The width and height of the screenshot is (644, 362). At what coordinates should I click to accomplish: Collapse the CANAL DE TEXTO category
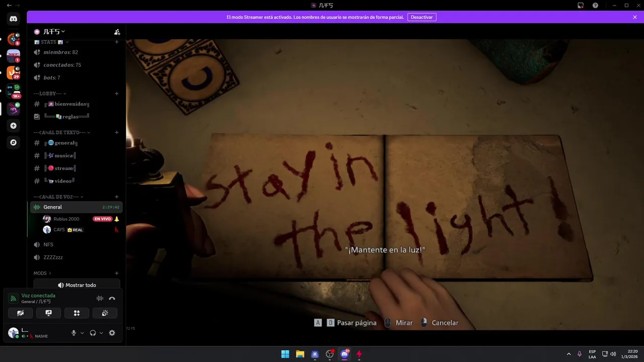61,133
